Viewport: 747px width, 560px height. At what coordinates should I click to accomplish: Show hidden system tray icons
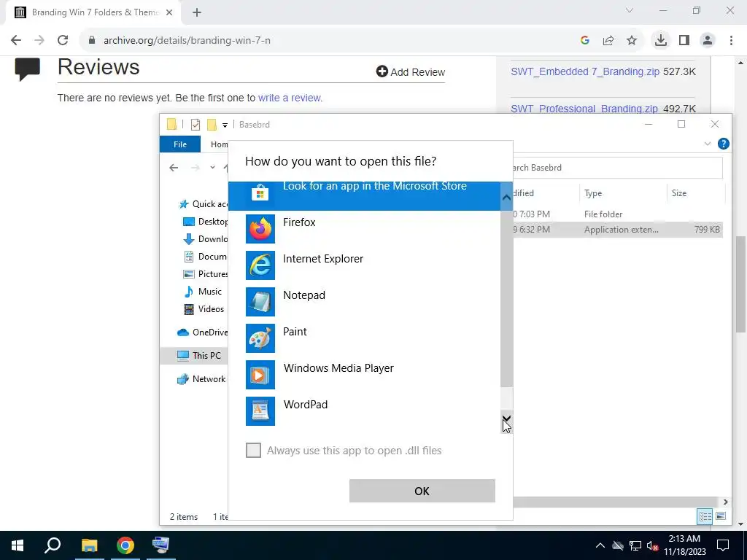[600, 545]
